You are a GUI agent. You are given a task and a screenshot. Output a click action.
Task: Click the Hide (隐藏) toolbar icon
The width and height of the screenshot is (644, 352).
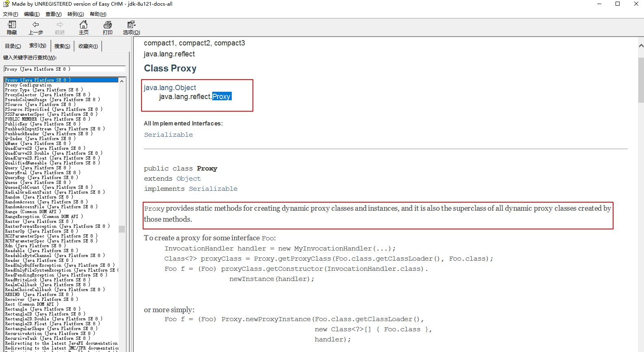(12, 28)
